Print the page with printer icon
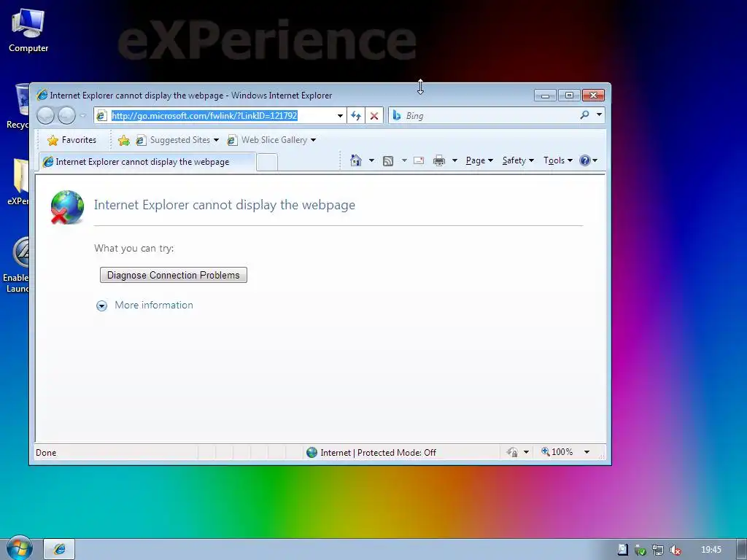The width and height of the screenshot is (747, 560). click(438, 160)
